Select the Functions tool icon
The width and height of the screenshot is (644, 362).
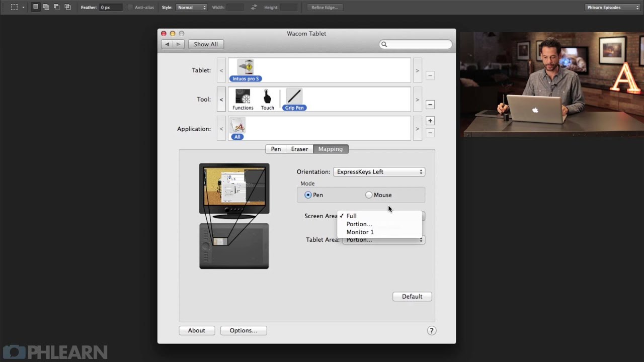(243, 100)
